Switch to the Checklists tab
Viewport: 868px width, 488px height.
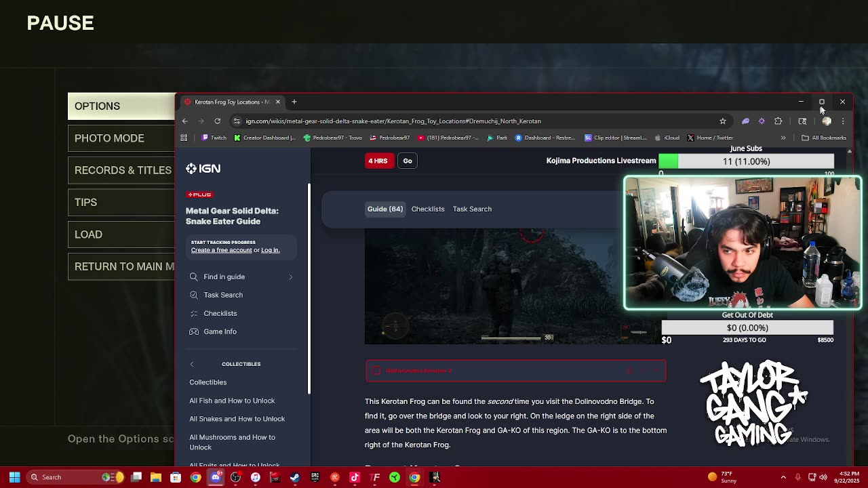pos(428,209)
